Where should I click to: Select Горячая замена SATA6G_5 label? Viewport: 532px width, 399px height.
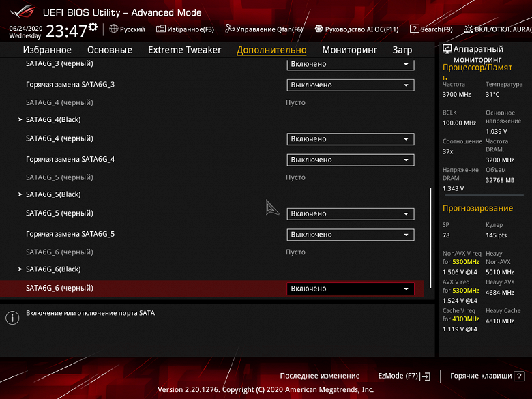point(70,234)
